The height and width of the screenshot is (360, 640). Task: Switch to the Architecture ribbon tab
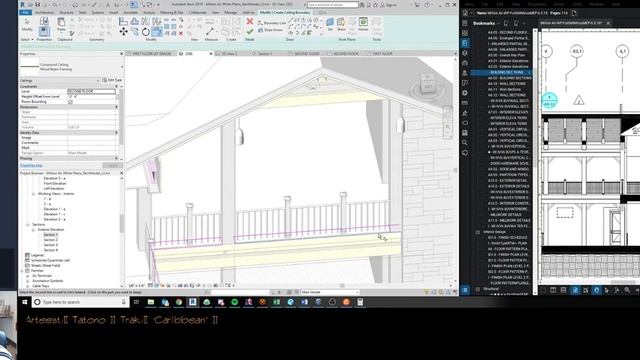click(x=45, y=12)
